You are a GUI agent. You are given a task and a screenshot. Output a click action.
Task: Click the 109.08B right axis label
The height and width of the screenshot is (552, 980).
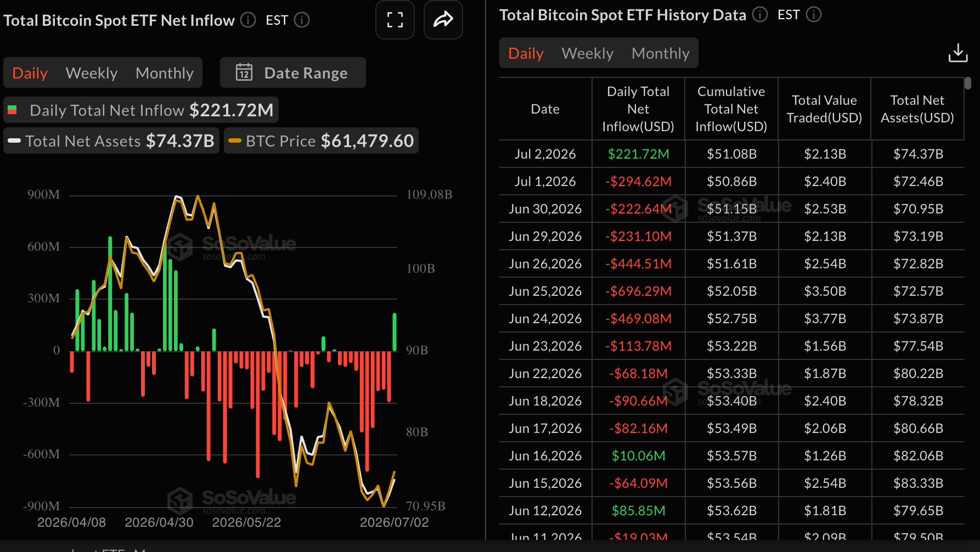(x=429, y=194)
